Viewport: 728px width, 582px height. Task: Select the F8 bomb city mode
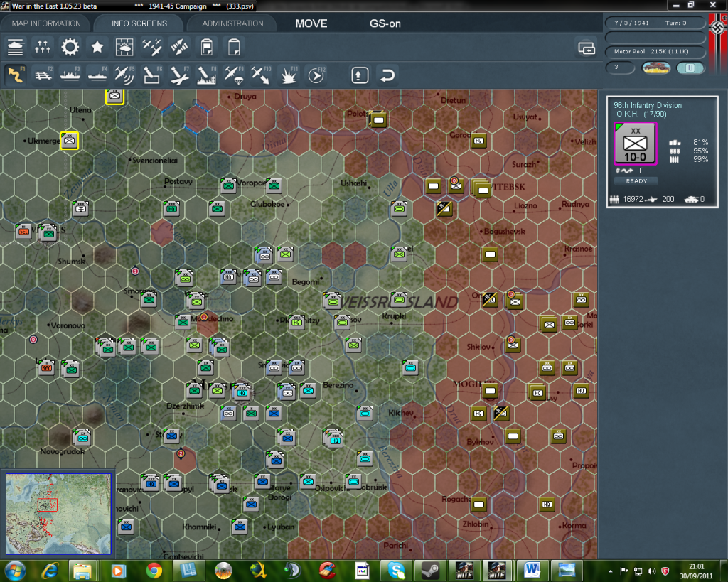click(x=207, y=75)
